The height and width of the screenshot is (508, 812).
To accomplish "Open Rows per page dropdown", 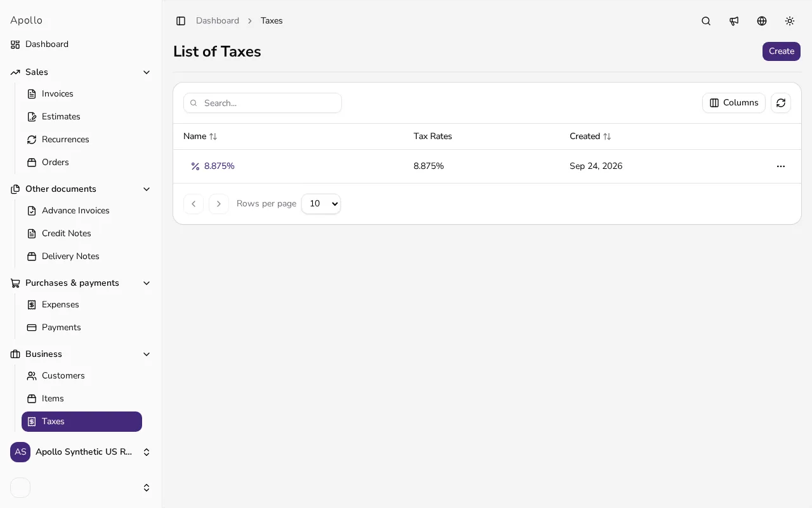I will point(321,204).
